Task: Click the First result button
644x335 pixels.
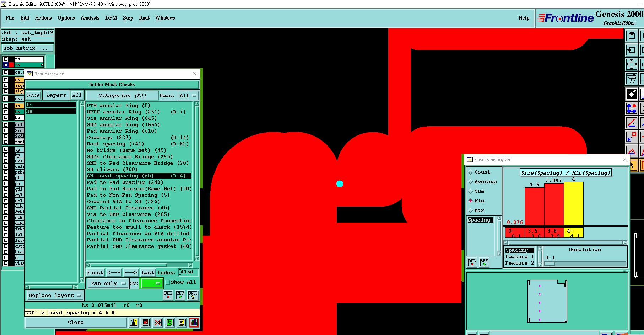Action: pos(95,273)
